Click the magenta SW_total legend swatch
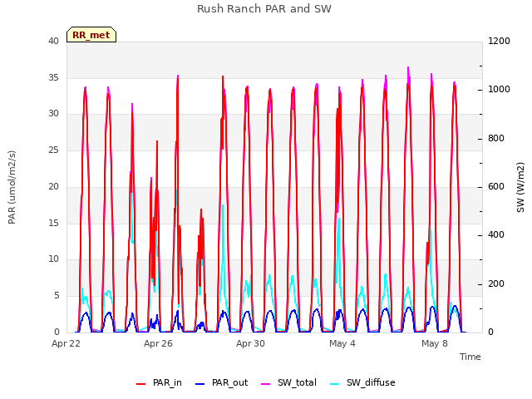The width and height of the screenshot is (532, 399). (266, 384)
